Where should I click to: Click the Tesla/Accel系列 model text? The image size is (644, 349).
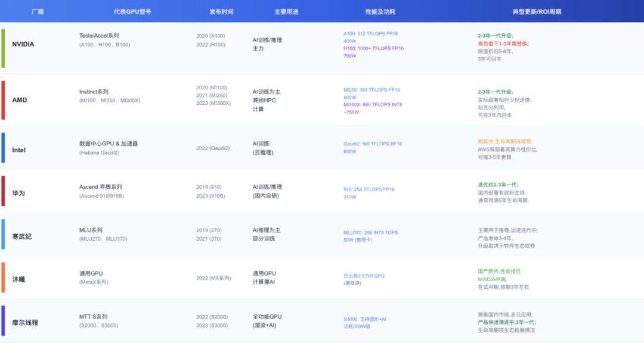99,36
